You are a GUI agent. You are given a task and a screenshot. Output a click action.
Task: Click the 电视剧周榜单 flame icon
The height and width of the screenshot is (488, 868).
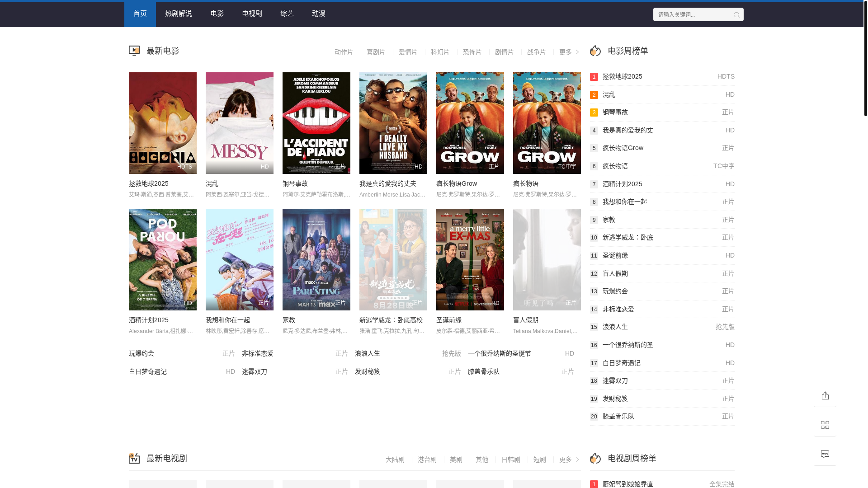[595, 458]
